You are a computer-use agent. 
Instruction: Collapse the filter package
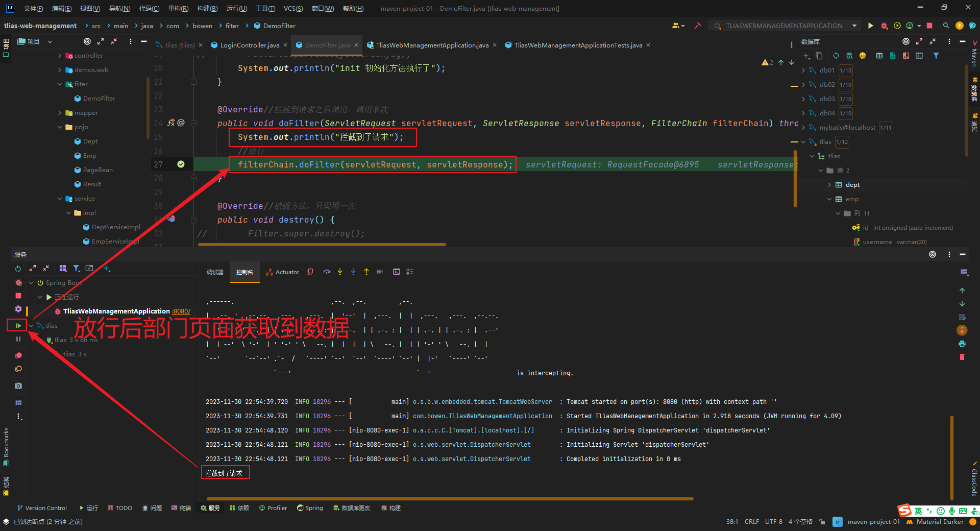(x=60, y=84)
